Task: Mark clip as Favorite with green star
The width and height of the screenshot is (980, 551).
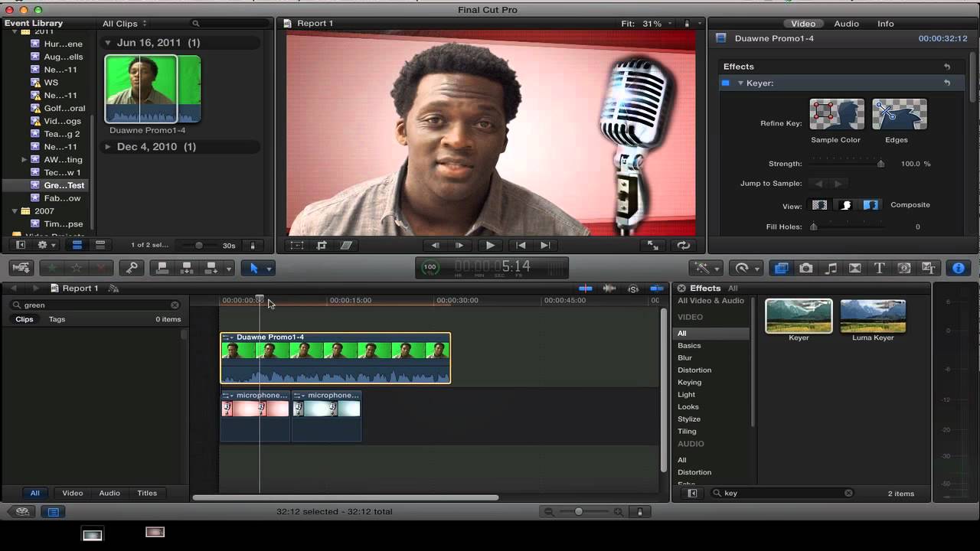Action: click(x=52, y=268)
